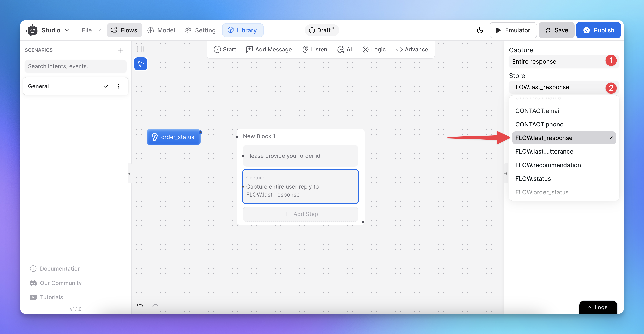
Task: Open the Store FLOW.last_response dropdown
Action: (564, 87)
